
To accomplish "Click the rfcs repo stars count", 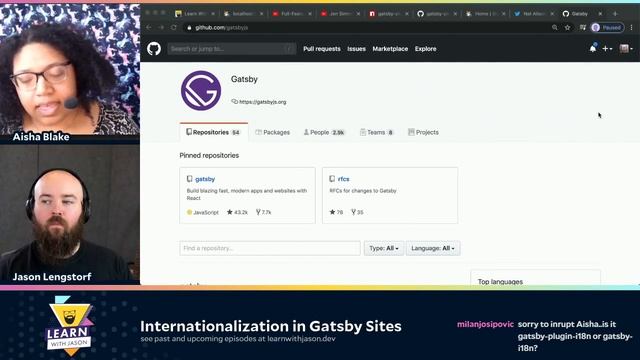I will 336,212.
